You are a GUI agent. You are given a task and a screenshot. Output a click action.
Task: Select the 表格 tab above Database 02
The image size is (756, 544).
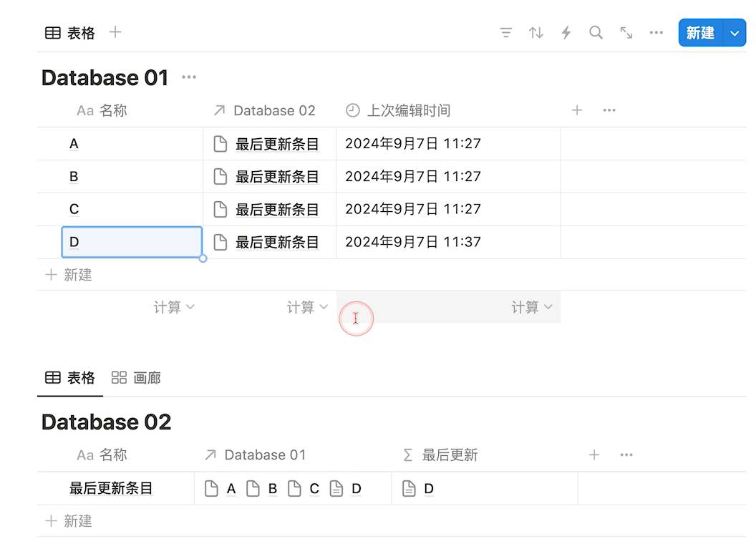click(x=70, y=378)
